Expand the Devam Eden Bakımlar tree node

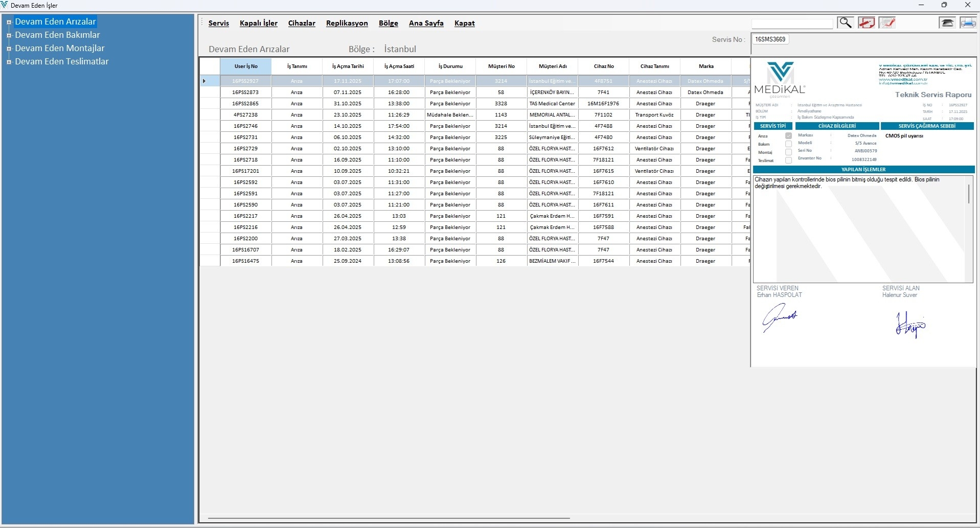point(9,35)
